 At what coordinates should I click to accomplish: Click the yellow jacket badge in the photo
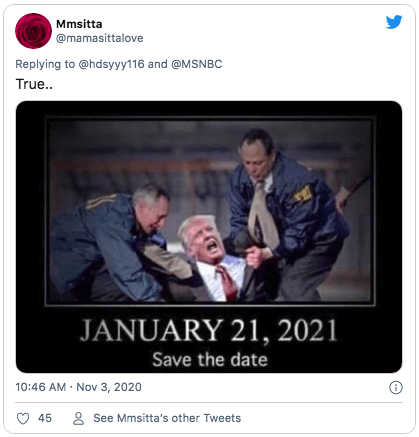click(303, 194)
